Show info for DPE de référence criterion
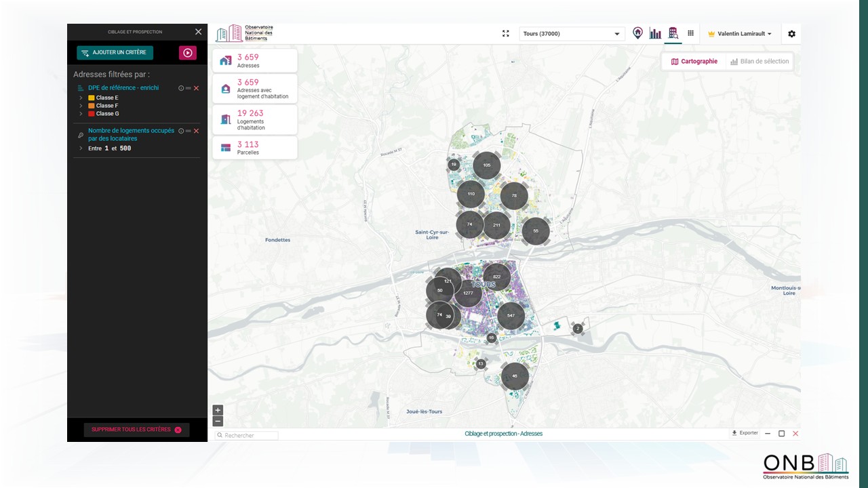This screenshot has height=488, width=868. pos(181,88)
